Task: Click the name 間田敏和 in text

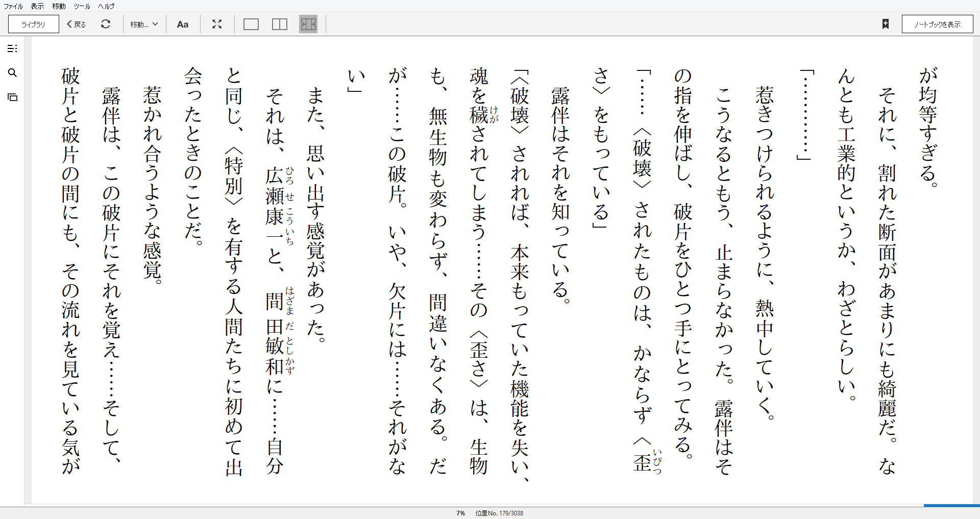Action: [x=275, y=334]
